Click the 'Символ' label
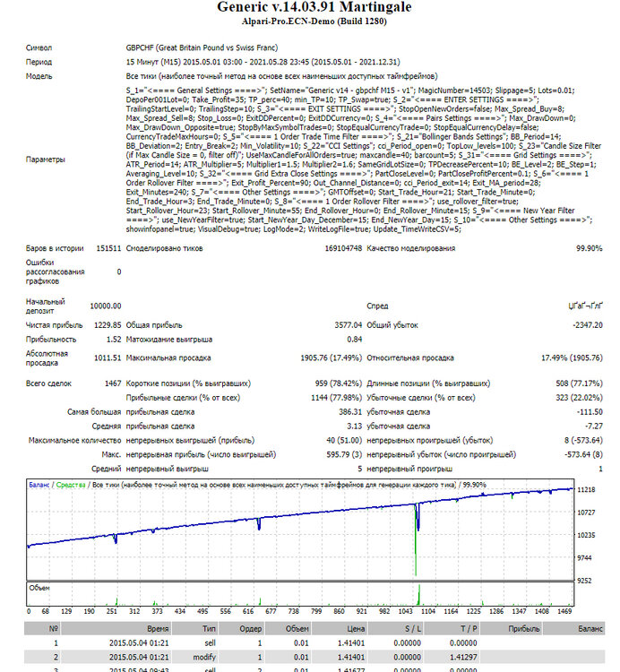The height and width of the screenshot is (672, 620). 39,48
